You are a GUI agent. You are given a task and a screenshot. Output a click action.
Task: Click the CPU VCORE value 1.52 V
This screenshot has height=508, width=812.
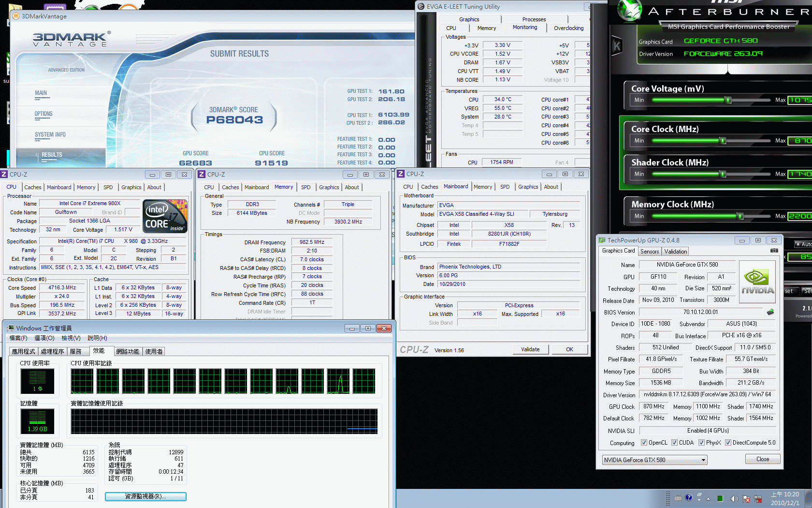[x=503, y=54]
